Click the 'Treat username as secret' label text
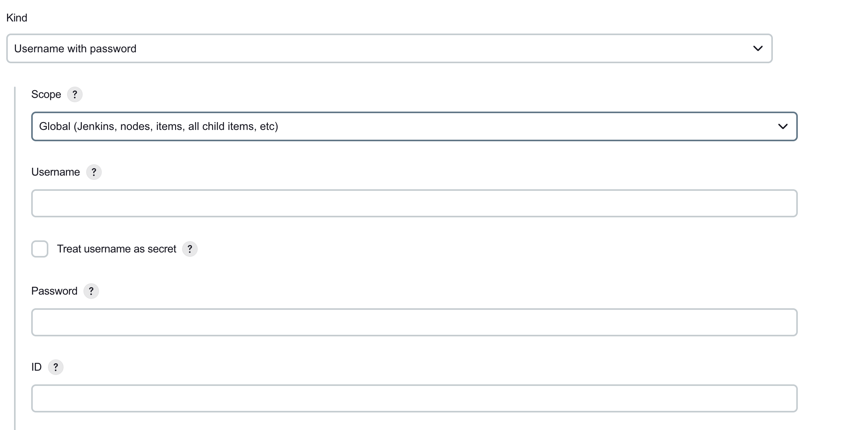Viewport: 868px width, 430px height. pos(117,249)
